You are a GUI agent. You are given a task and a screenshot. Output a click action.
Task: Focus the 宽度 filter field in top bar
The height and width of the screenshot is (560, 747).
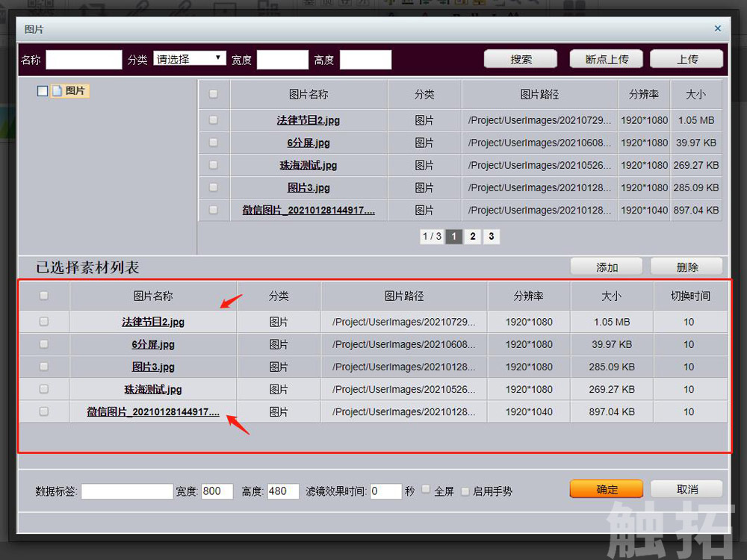282,60
